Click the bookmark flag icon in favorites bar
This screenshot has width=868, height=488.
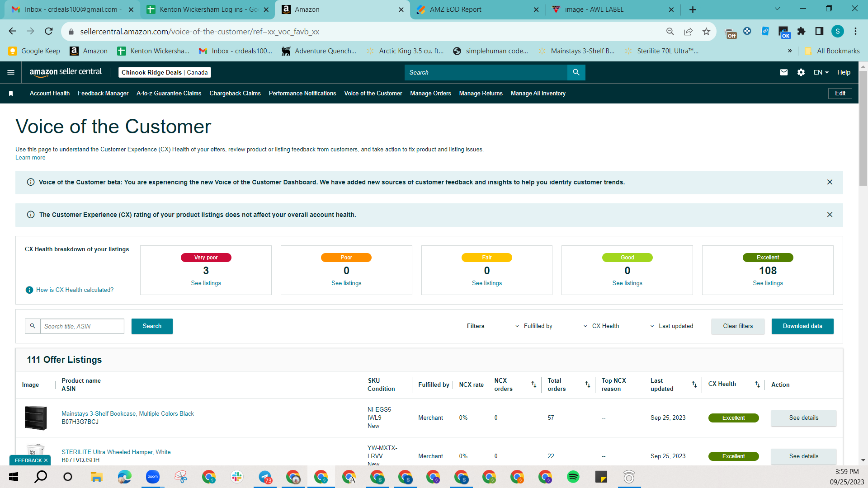coord(11,94)
